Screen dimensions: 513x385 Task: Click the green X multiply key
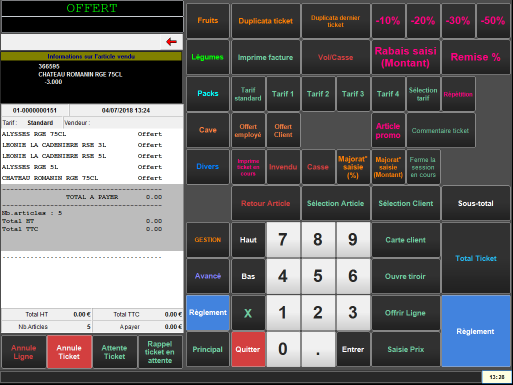tap(248, 313)
